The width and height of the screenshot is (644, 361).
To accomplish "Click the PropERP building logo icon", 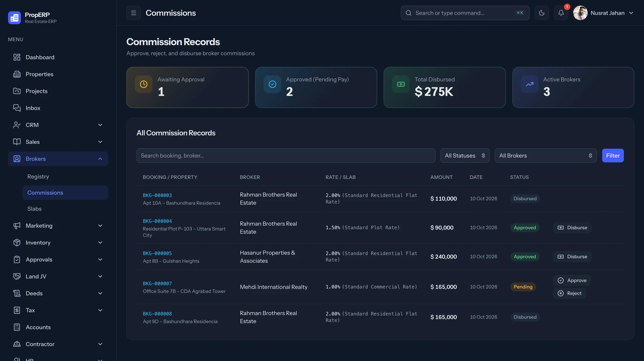I will 14,18.
